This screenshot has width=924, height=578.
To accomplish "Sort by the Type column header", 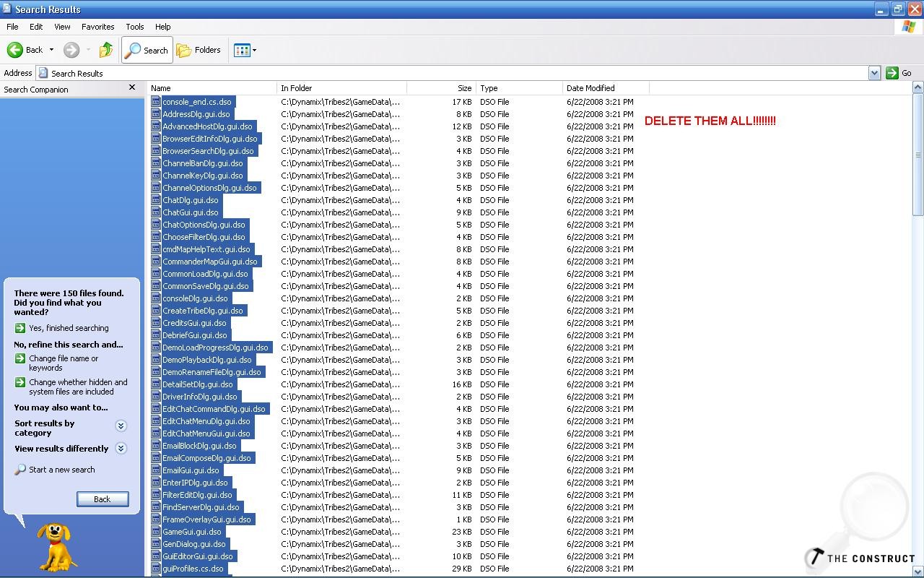I will point(519,88).
